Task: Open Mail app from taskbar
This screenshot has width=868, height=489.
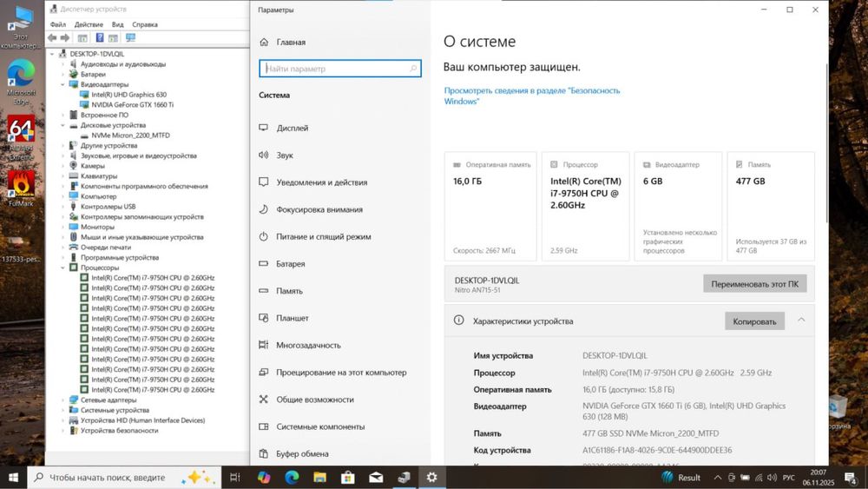Action: pos(376,478)
